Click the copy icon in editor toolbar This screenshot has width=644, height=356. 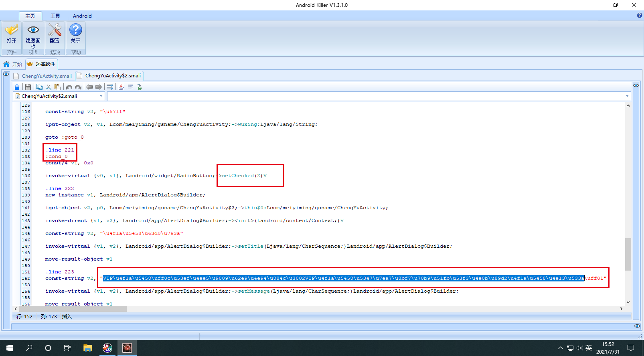39,87
